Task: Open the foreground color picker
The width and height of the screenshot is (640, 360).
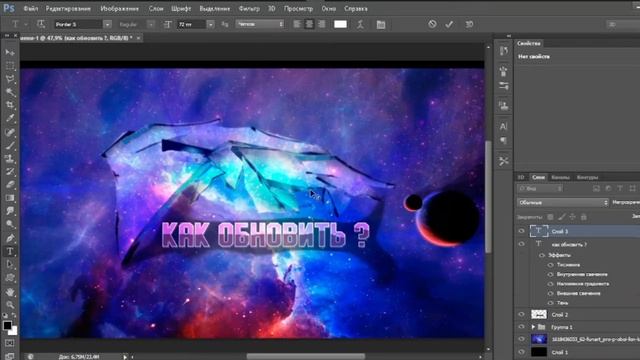Action: click(x=7, y=325)
